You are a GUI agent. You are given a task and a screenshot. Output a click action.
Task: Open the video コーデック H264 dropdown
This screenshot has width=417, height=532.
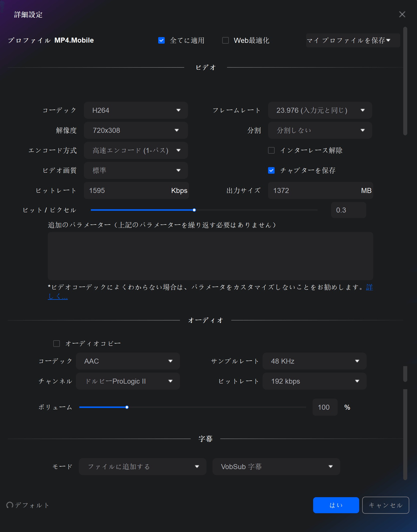pos(136,110)
